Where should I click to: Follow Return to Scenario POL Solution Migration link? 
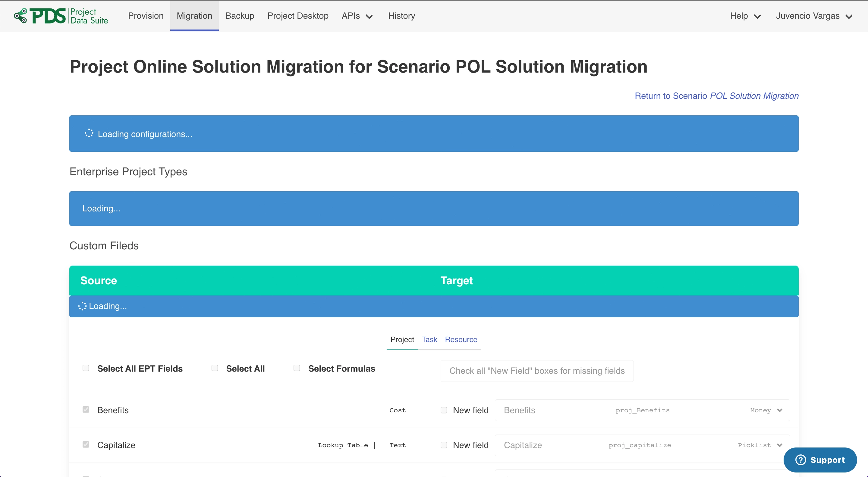[x=716, y=96]
